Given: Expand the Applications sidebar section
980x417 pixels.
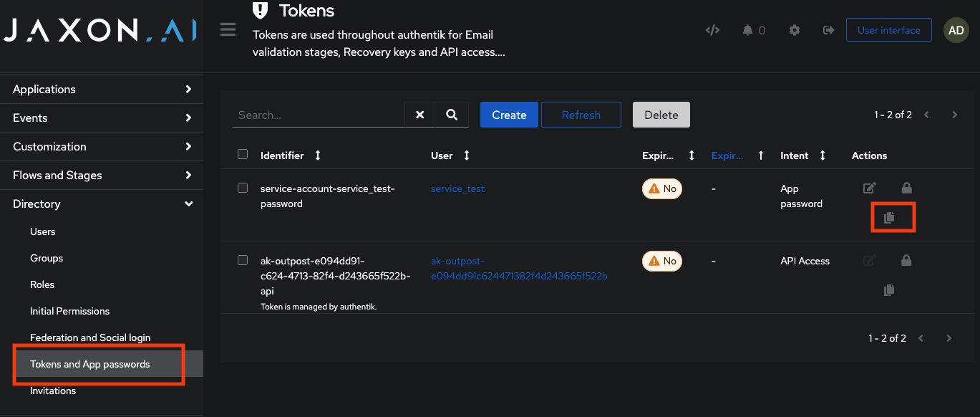Looking at the screenshot, I should (x=102, y=89).
